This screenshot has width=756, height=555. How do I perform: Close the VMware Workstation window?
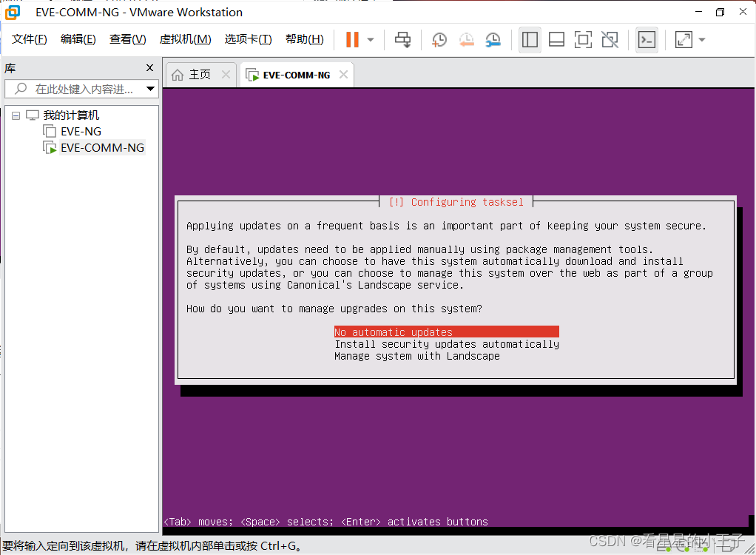(x=743, y=12)
